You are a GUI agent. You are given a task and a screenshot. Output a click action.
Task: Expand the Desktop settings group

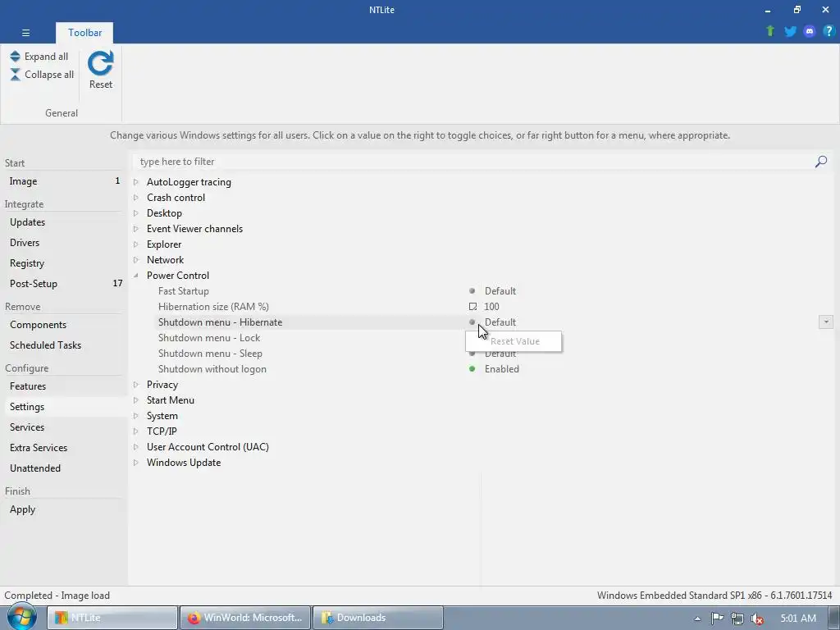136,213
